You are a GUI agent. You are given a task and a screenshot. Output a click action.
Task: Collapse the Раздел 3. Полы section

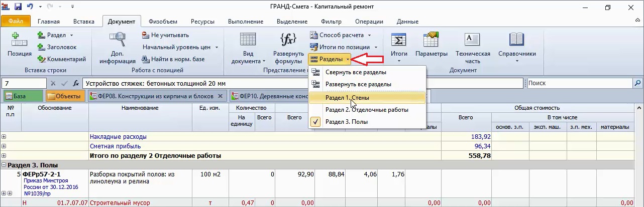(x=4, y=165)
